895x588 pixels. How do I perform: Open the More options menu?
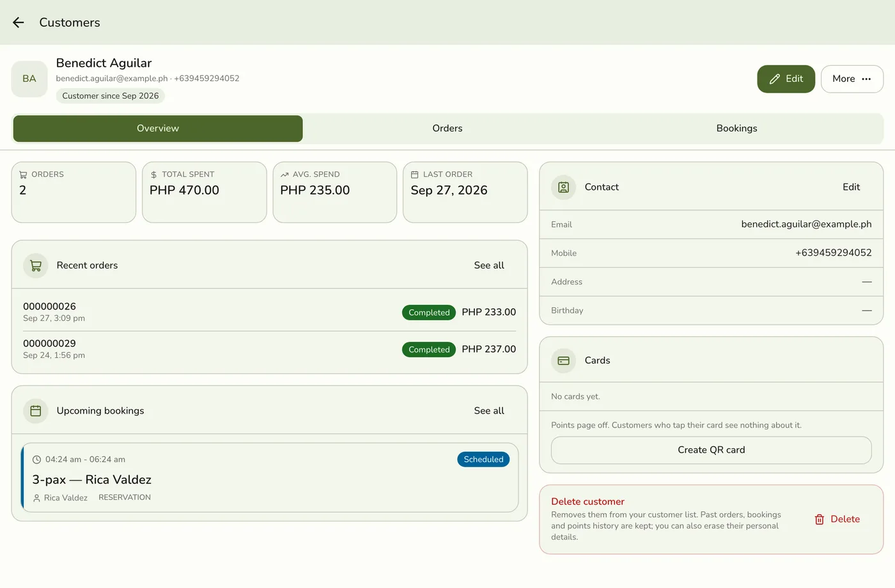point(852,79)
